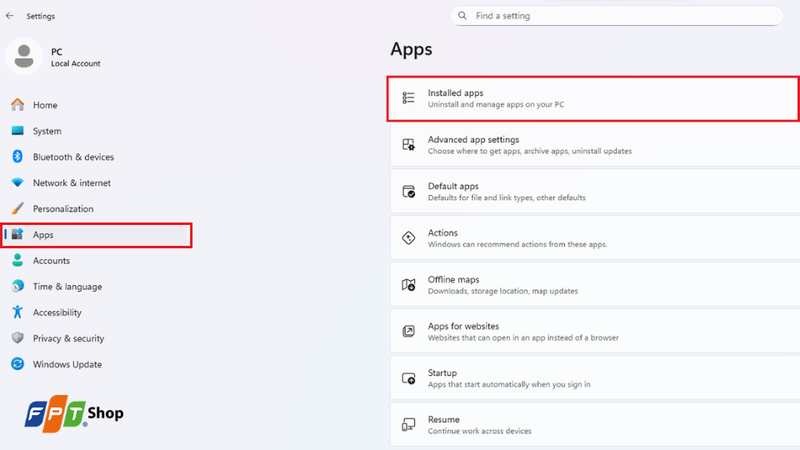Screen dimensions: 800x450
Task: Open Advanced app settings
Action: pyautogui.click(x=595, y=145)
